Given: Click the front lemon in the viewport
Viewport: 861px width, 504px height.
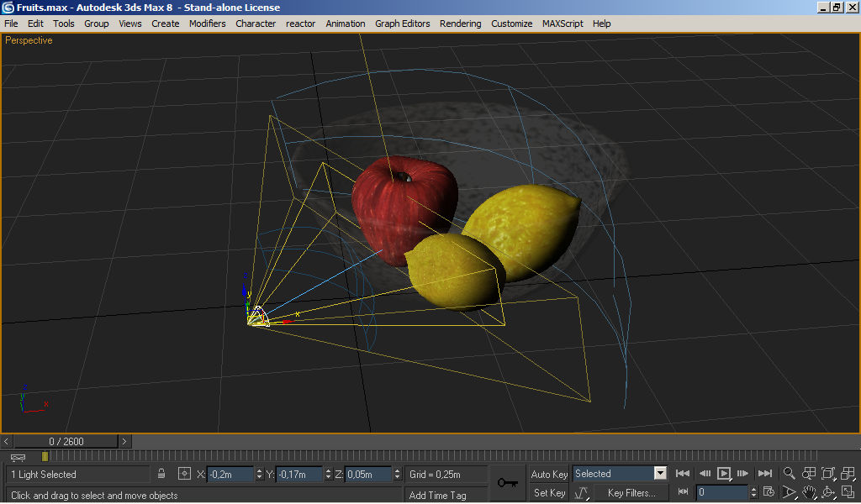Looking at the screenshot, I should point(453,271).
